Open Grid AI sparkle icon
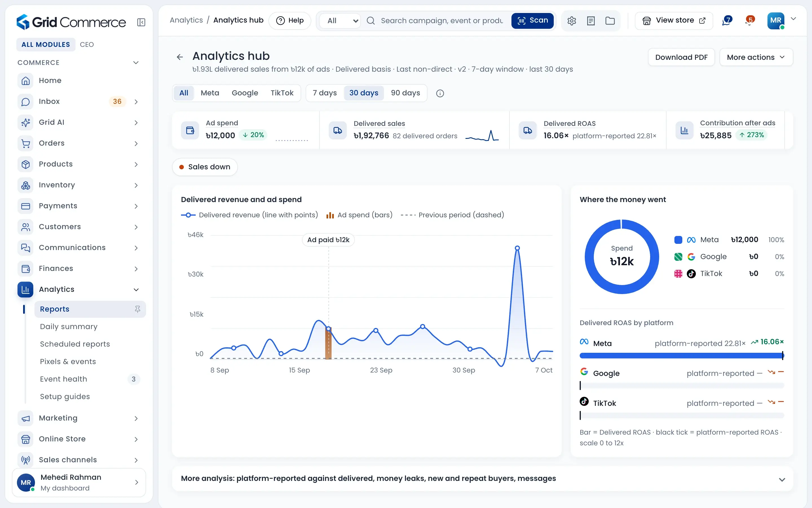Image resolution: width=812 pixels, height=508 pixels. tap(25, 122)
